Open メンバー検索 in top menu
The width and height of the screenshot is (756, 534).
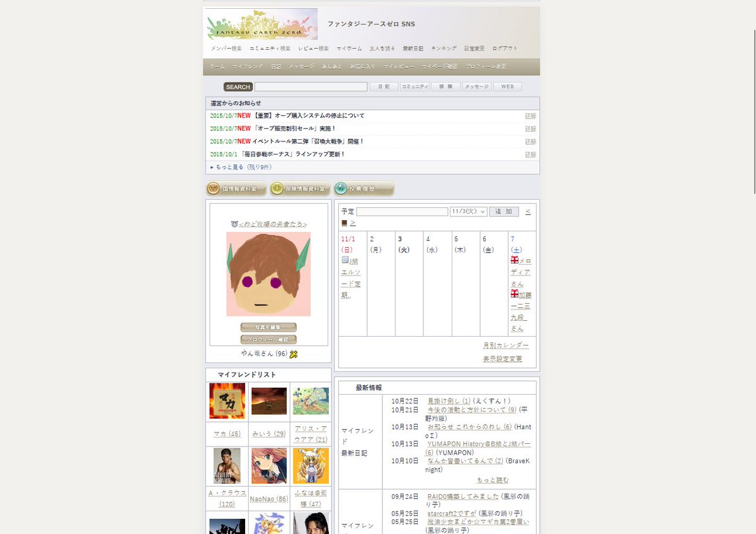tap(226, 49)
